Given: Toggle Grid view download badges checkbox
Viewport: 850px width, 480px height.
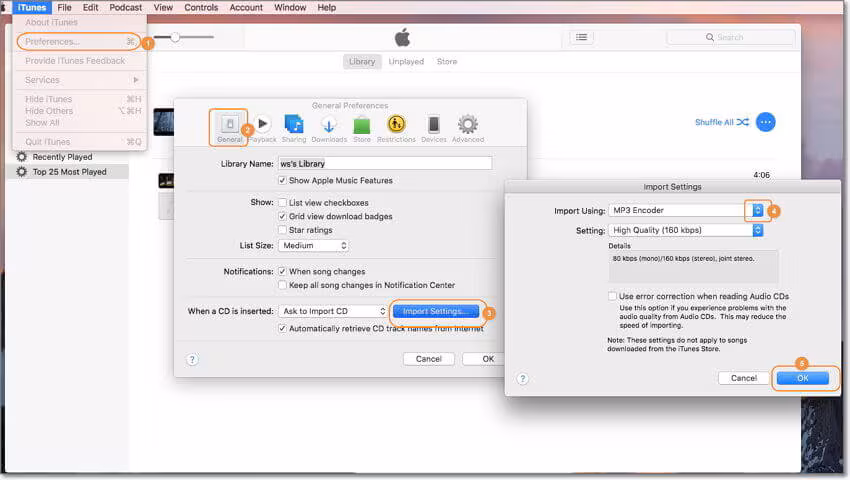Looking at the screenshot, I should 282,216.
